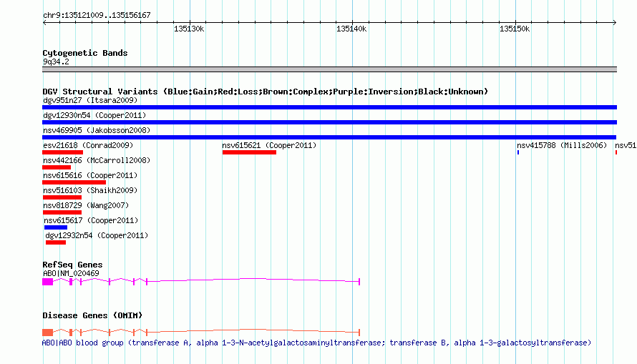The height and width of the screenshot is (364, 637).
Task: Open the nsv516103 (Shaikh2009) variant label
Action: point(90,190)
